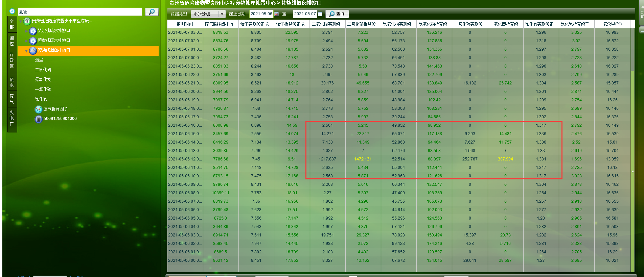Click cell value 16.993 in first row
644x277 pixels.
coord(612,32)
